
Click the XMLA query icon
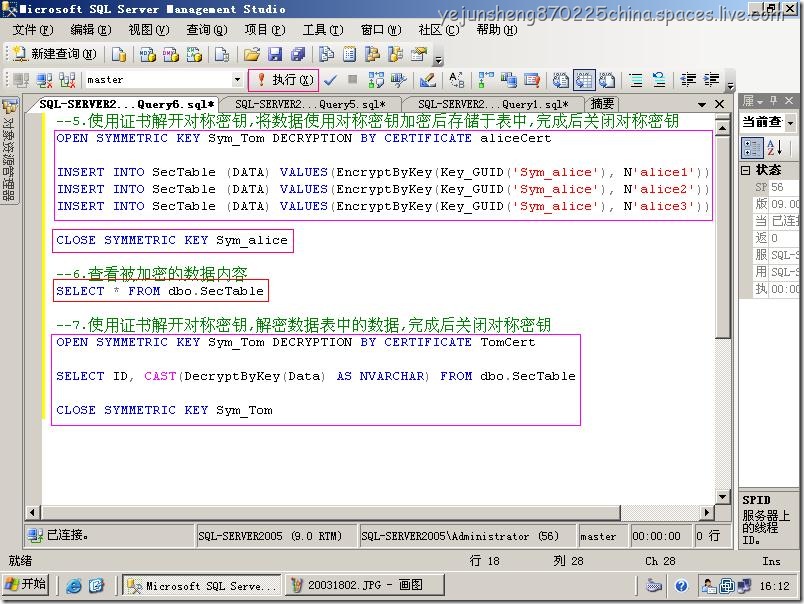(194, 54)
